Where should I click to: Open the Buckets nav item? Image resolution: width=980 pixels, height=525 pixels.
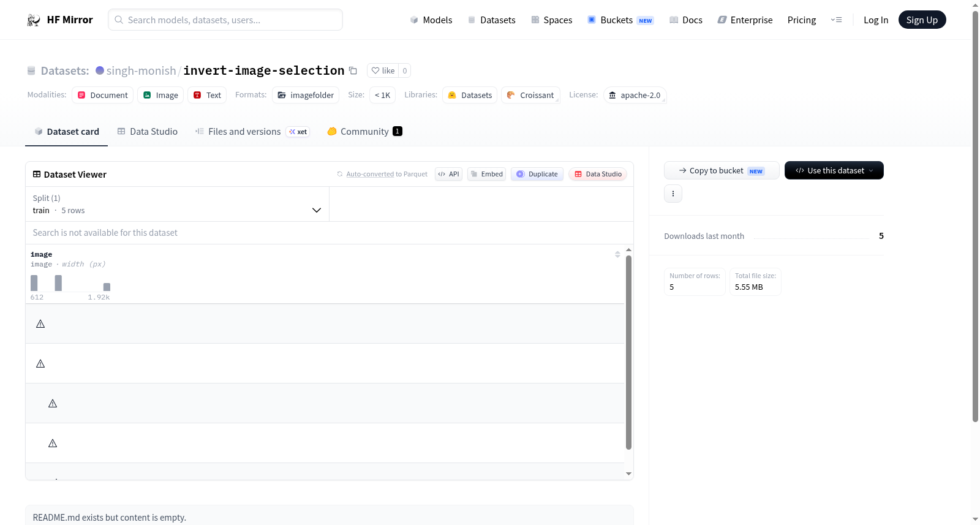pos(620,20)
